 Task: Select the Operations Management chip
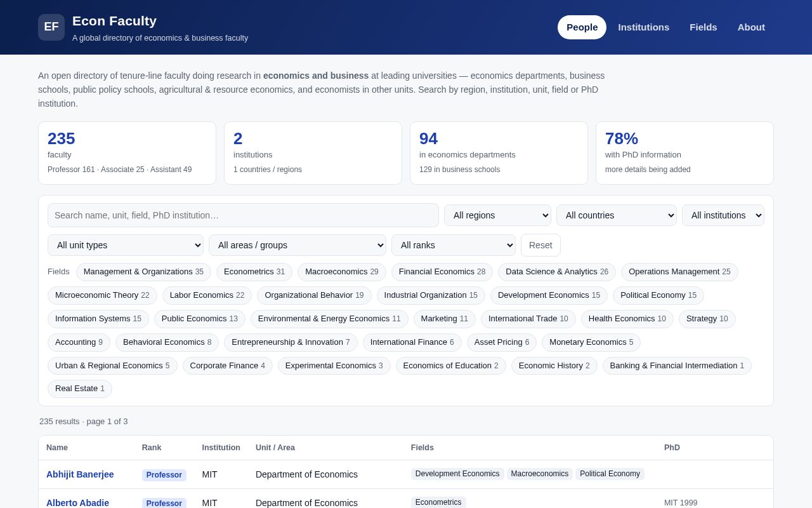pos(679,272)
